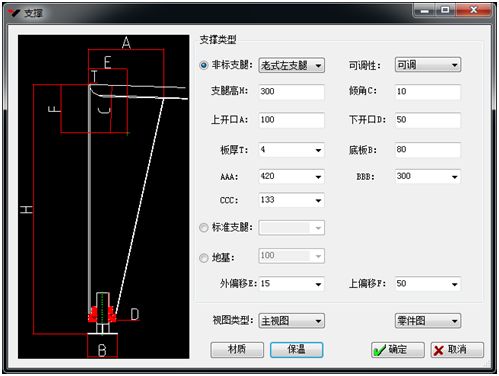Open the 视图类型 主视图 dropdown
This screenshot has height=376, width=499.
[x=292, y=321]
